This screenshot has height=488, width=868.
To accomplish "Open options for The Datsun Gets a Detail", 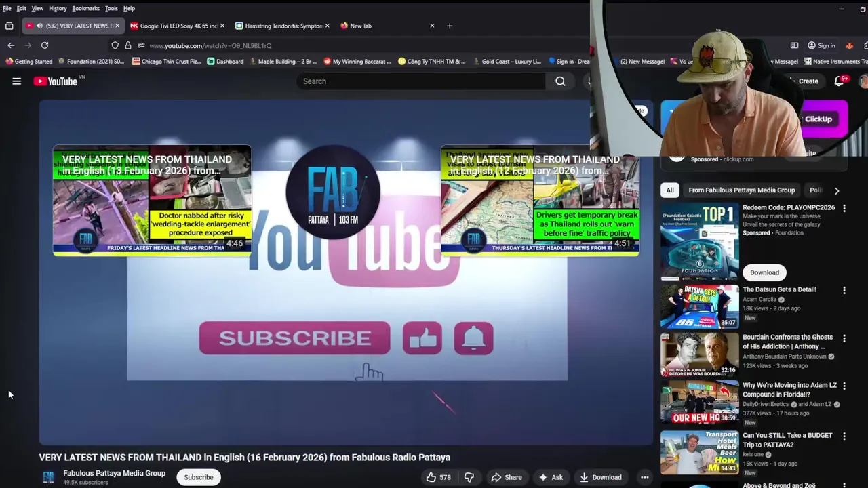I will pos(844,290).
